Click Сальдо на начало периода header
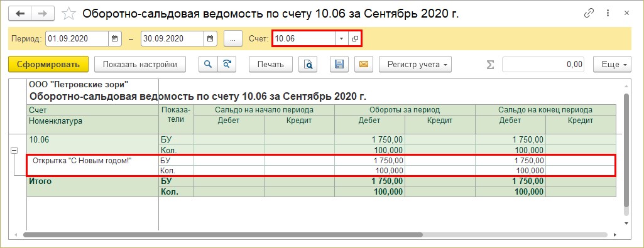The width and height of the screenshot is (644, 248). 264,110
